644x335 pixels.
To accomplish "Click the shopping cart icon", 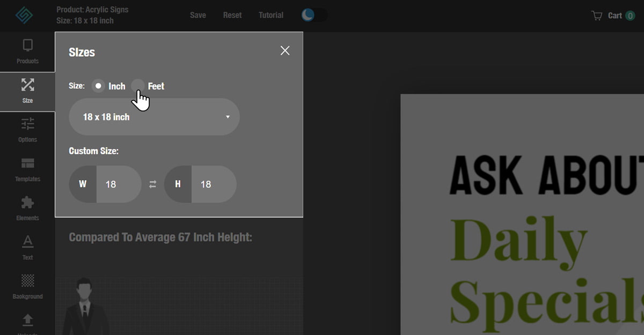I will click(x=597, y=15).
